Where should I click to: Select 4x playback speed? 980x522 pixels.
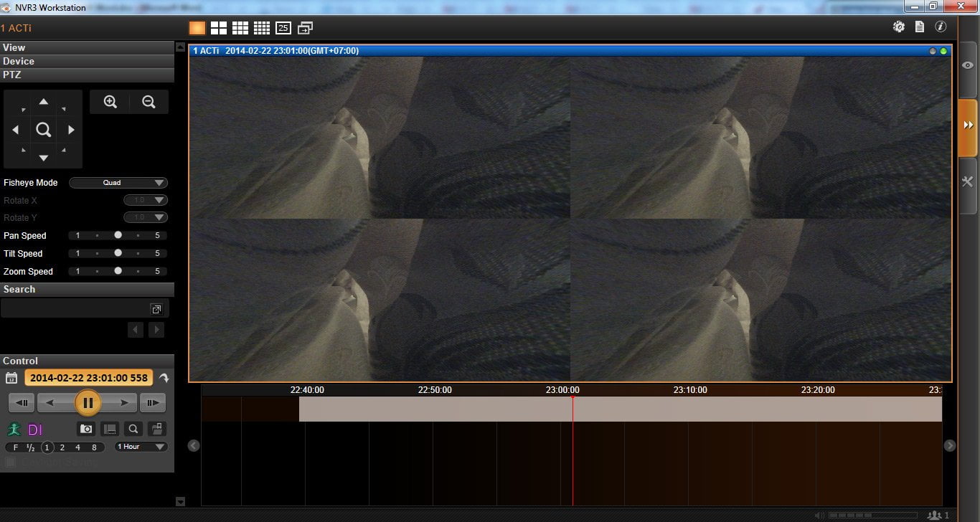78,447
